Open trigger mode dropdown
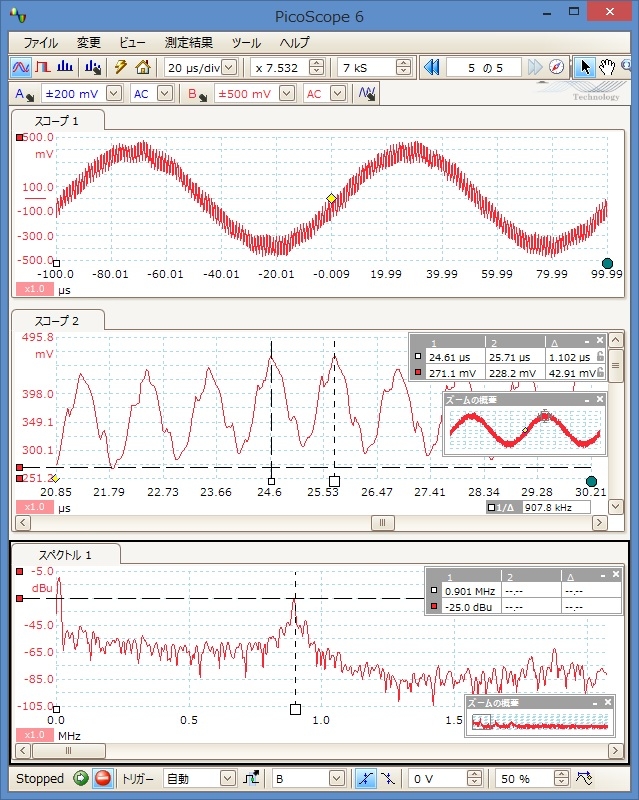 (228, 779)
